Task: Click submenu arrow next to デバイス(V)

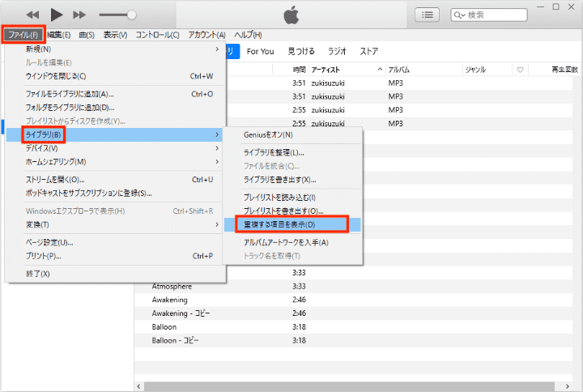Action: pos(217,148)
